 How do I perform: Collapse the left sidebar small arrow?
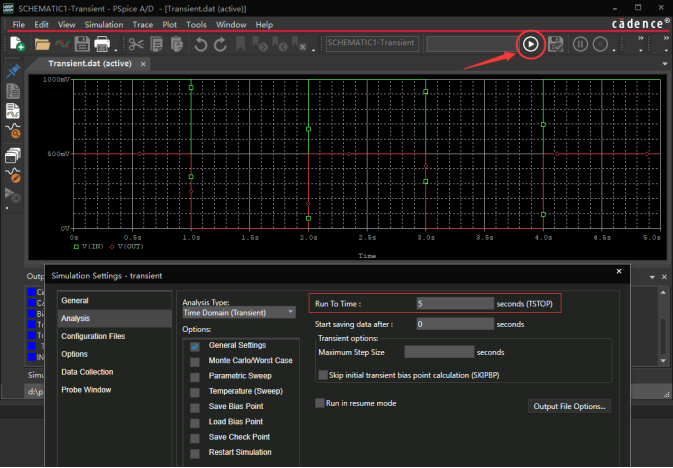(x=7, y=208)
